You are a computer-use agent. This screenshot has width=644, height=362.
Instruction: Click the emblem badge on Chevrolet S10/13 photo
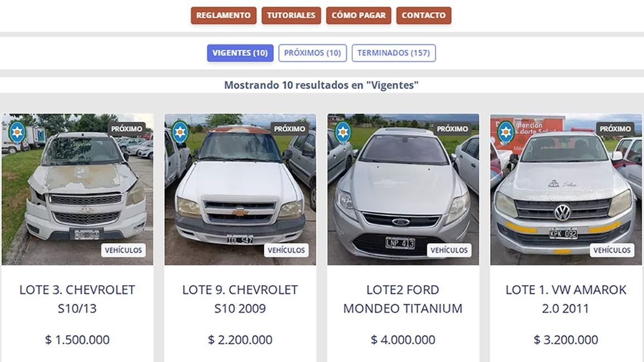pyautogui.click(x=17, y=132)
